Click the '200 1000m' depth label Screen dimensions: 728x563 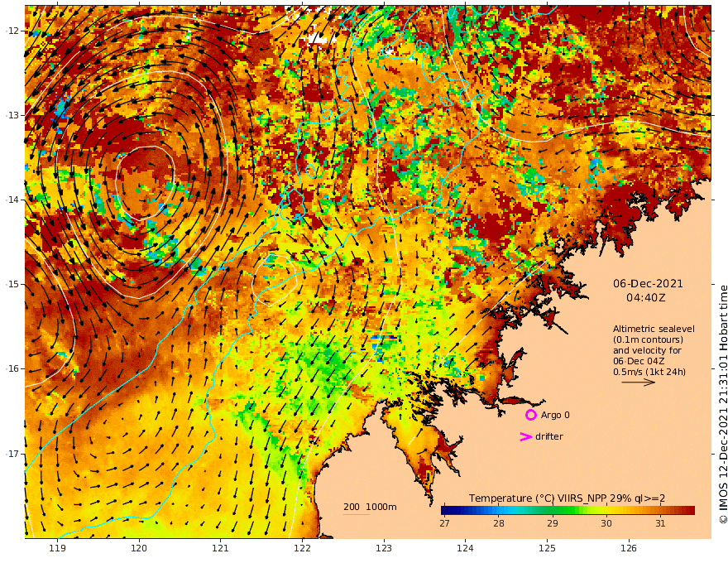click(370, 507)
